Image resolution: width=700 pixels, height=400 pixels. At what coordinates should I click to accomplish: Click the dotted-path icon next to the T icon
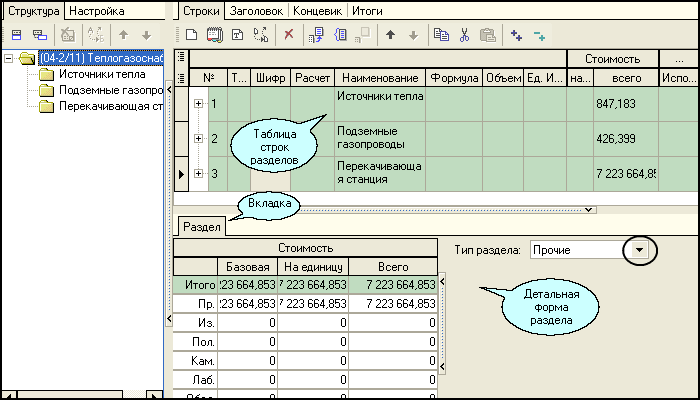pos(261,35)
